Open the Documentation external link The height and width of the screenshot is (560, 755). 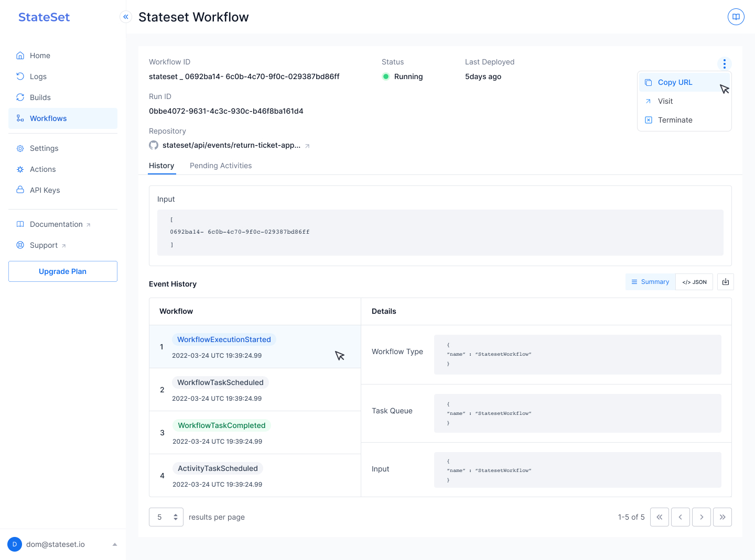click(x=63, y=224)
